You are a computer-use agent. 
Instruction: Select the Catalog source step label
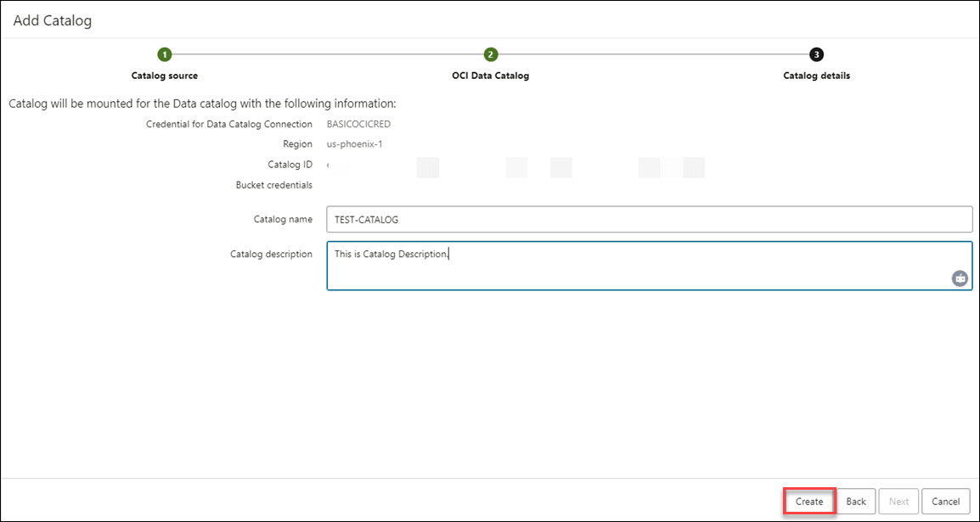click(x=164, y=75)
